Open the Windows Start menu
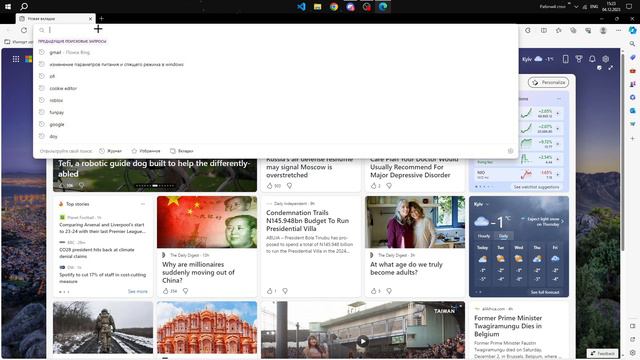This screenshot has width=640, height=360. (x=8, y=7)
